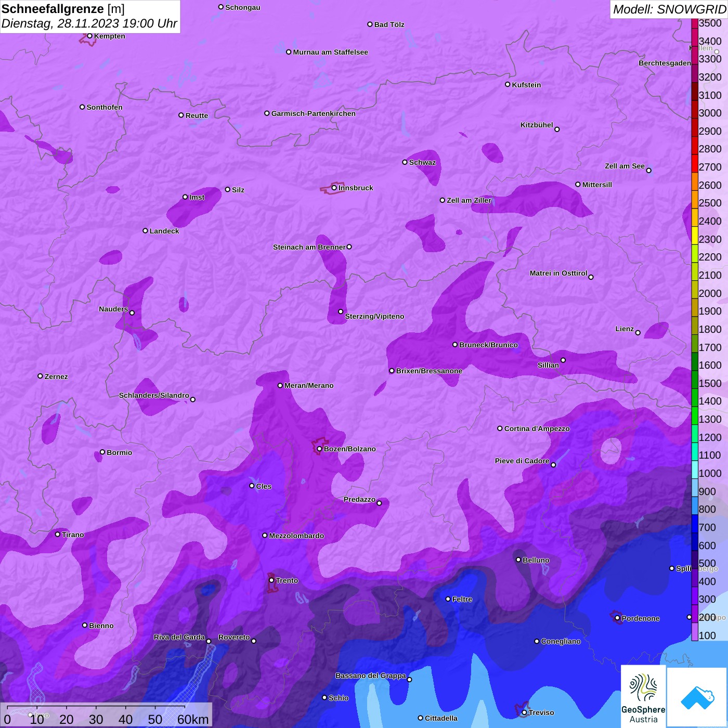This screenshot has width=728, height=728.
Task: Click the red legend swatch for 2700
Action: [695, 163]
